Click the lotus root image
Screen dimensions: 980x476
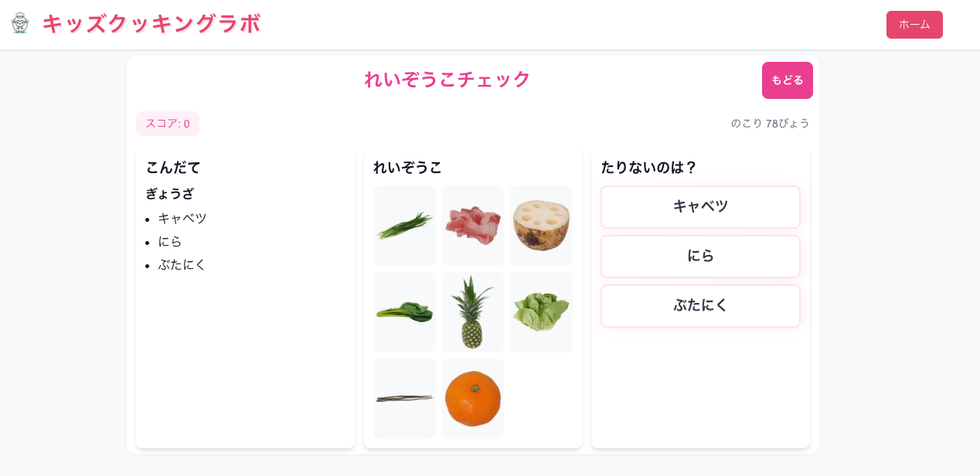pyautogui.click(x=541, y=226)
